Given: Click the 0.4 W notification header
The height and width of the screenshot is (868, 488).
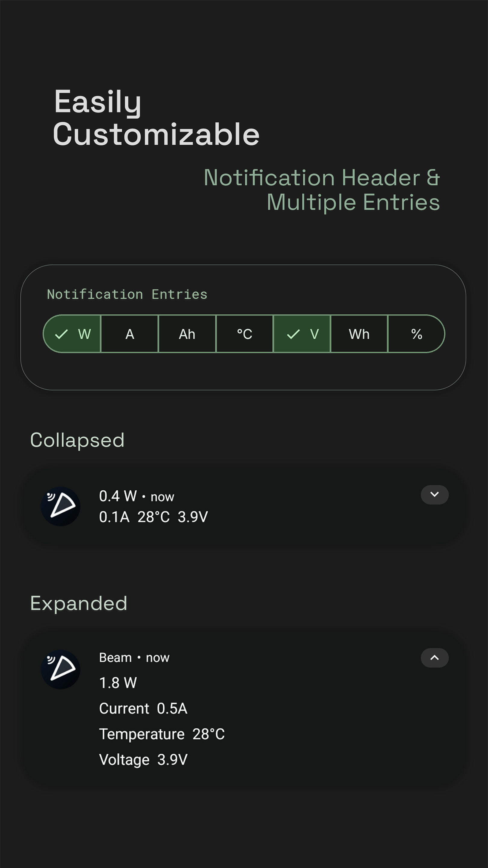Looking at the screenshot, I should point(118,496).
